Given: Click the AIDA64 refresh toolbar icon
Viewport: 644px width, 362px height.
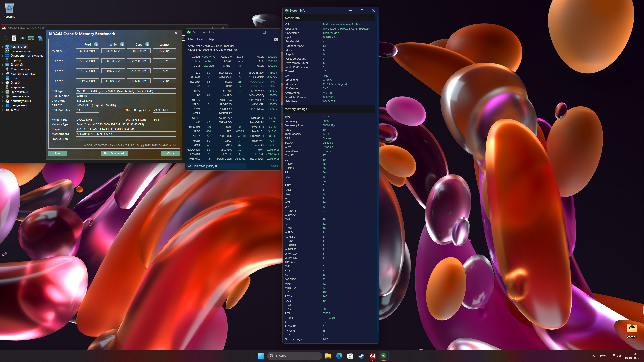Looking at the screenshot, I should pos(6,38).
